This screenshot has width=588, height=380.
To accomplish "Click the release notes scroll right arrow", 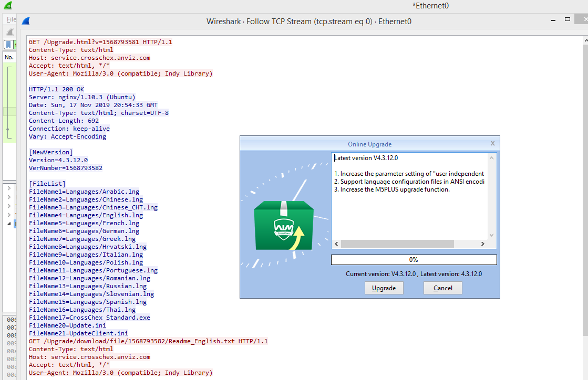I will point(482,244).
